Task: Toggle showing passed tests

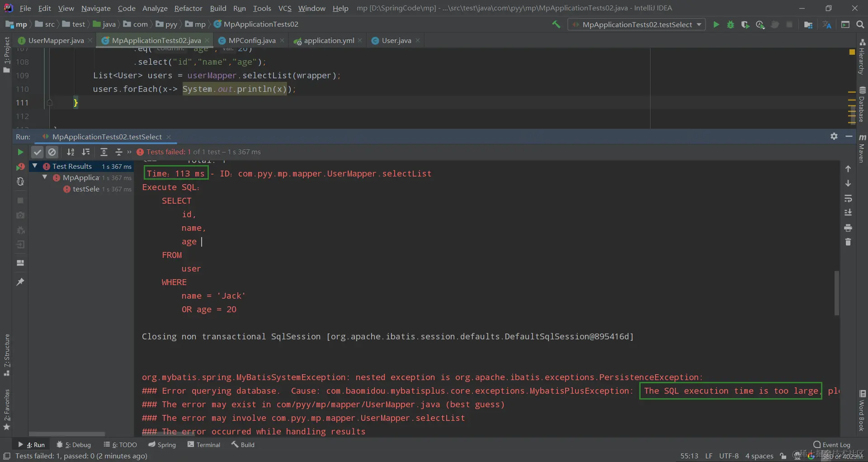Action: pyautogui.click(x=38, y=152)
